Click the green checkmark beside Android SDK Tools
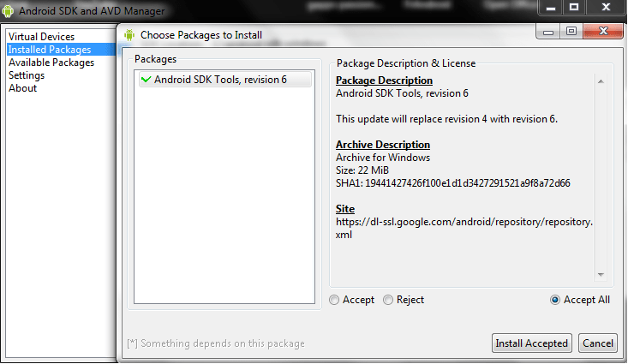 click(146, 80)
